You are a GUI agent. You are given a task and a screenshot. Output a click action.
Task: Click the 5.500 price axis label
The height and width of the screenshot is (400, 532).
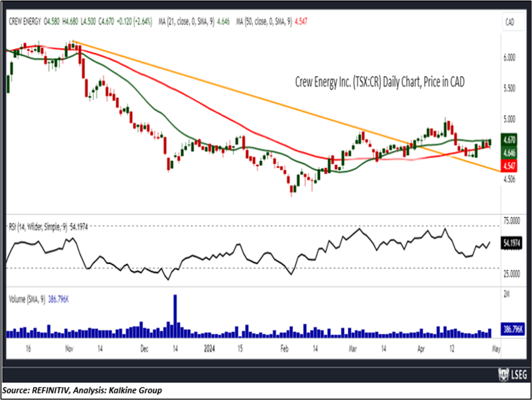pyautogui.click(x=509, y=88)
